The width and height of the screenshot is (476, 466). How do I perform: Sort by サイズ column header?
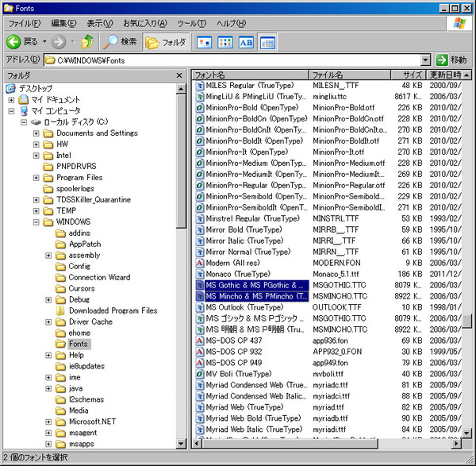point(409,75)
